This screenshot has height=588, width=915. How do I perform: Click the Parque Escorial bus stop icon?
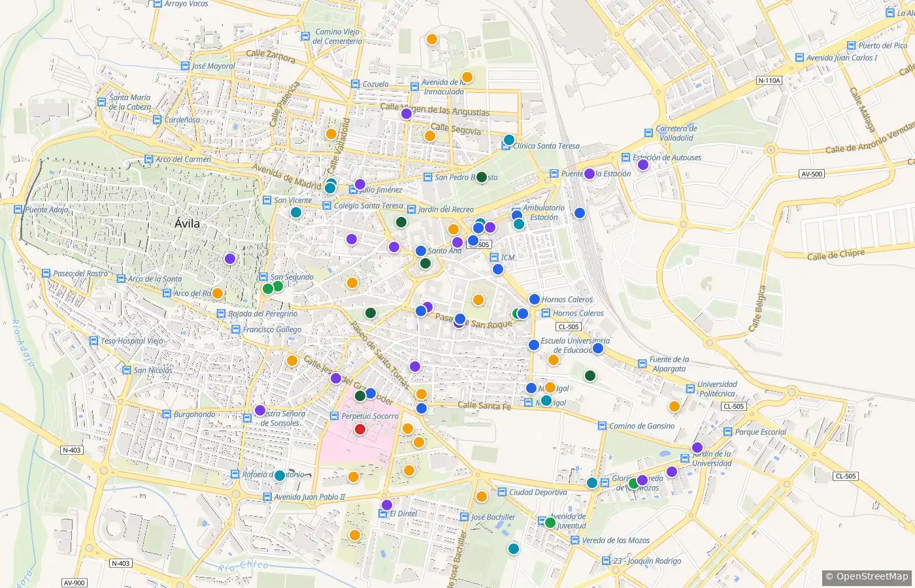pos(728,432)
